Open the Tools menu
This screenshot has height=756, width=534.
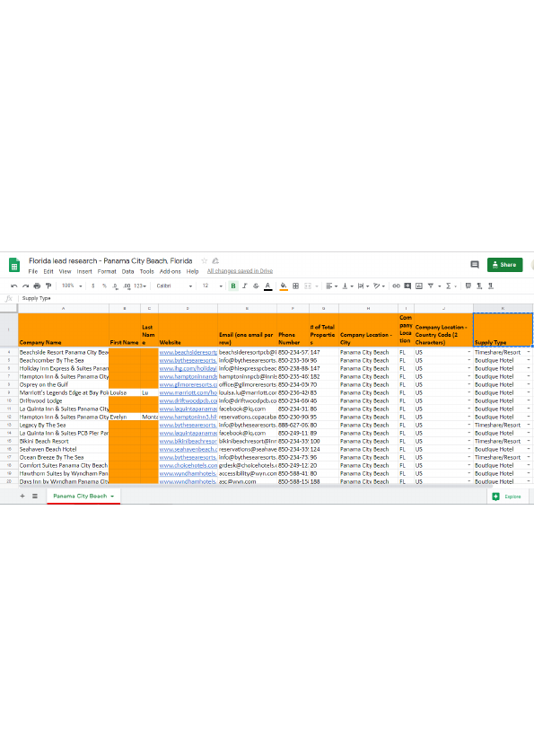[x=146, y=271]
